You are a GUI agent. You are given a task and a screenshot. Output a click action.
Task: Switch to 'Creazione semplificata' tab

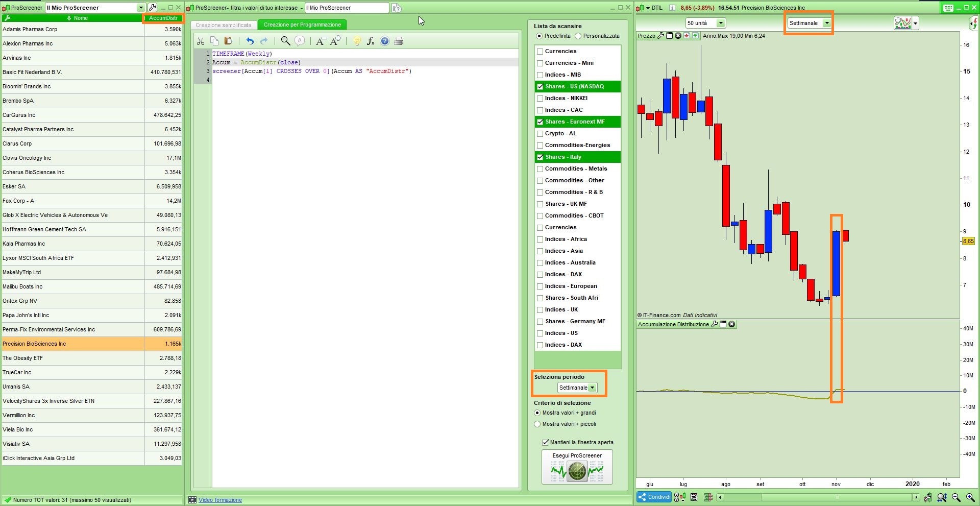(x=224, y=25)
